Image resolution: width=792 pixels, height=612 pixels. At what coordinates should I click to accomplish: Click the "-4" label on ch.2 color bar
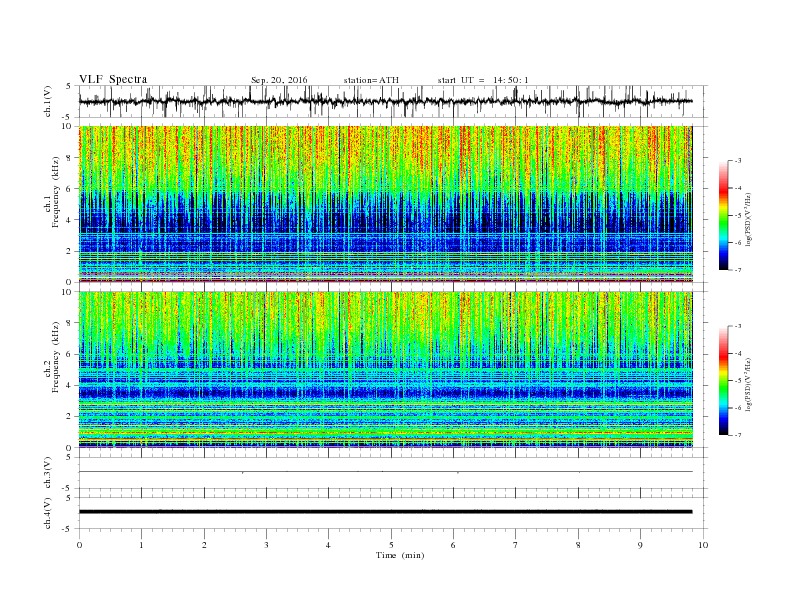tap(738, 353)
